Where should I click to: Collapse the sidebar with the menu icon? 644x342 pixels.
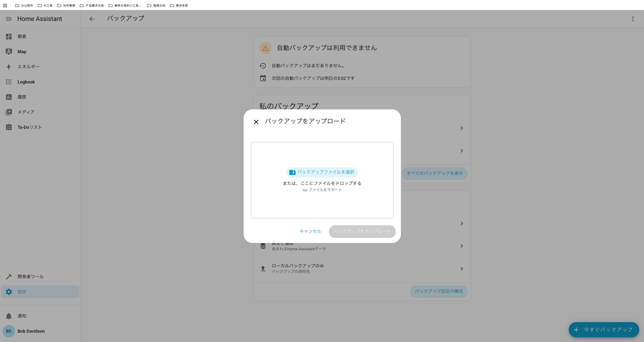point(9,19)
